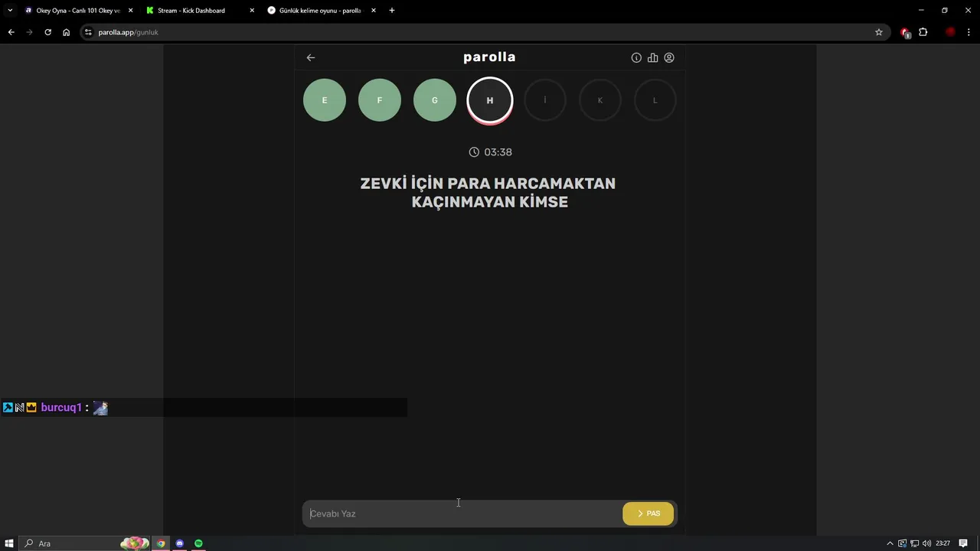Open the Chrome three-dot menu
Image resolution: width=980 pixels, height=551 pixels.
click(969, 32)
